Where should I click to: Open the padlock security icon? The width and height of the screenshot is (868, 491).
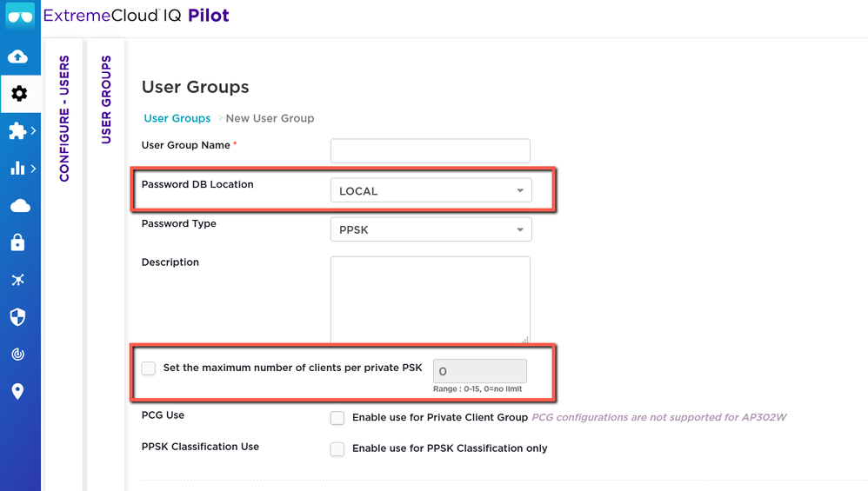click(x=17, y=243)
